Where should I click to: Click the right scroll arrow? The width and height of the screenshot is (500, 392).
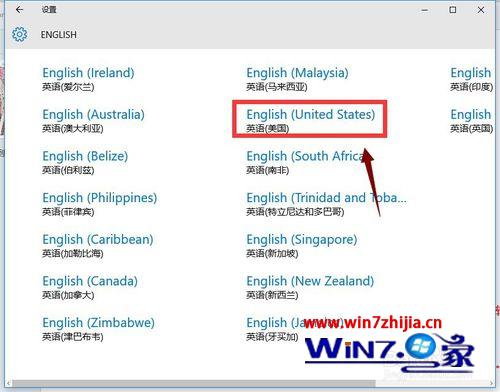492,383
